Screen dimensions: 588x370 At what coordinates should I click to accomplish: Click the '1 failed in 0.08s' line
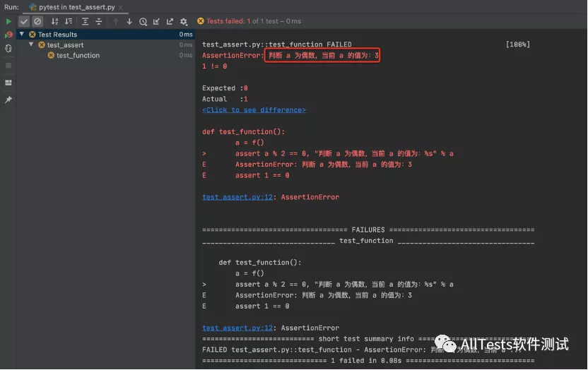(368, 360)
